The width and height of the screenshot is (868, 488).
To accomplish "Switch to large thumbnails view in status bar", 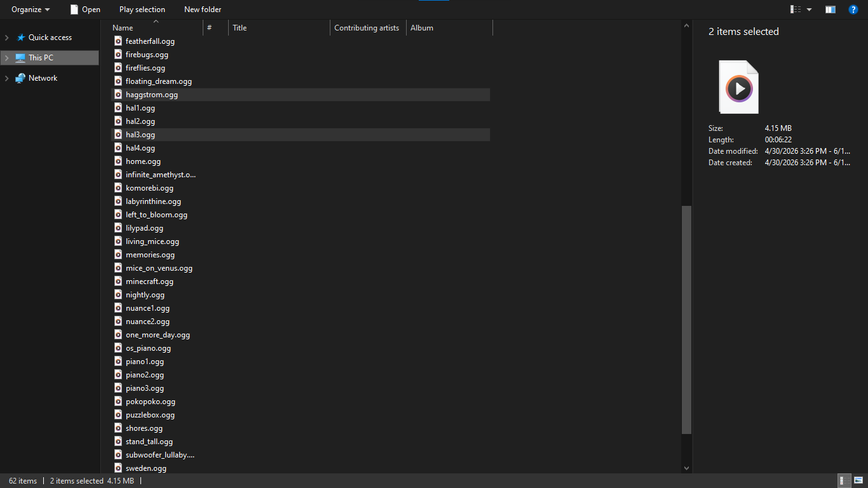I will tap(858, 481).
